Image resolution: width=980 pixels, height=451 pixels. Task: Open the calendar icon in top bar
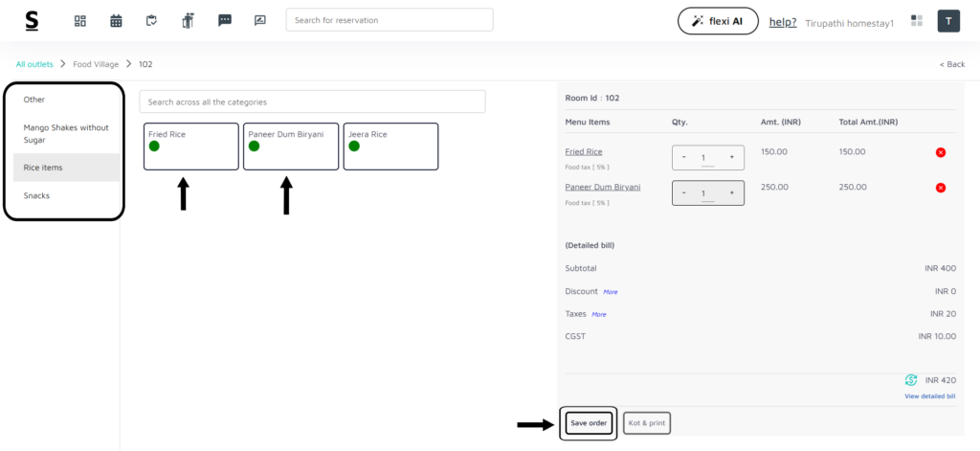click(x=116, y=20)
